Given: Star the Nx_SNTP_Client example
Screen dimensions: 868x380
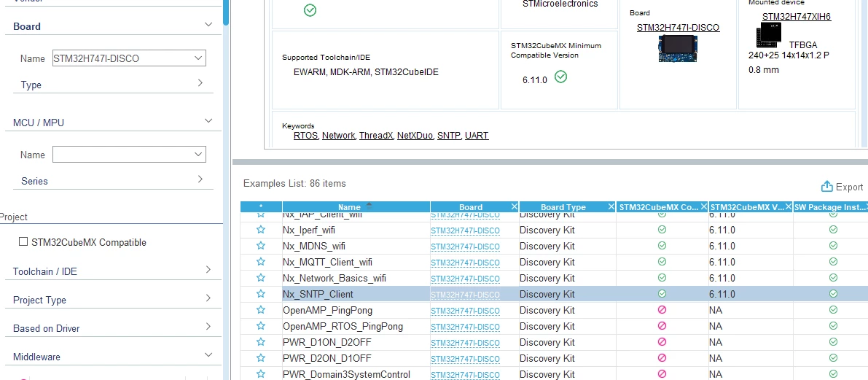Looking at the screenshot, I should click(x=261, y=294).
